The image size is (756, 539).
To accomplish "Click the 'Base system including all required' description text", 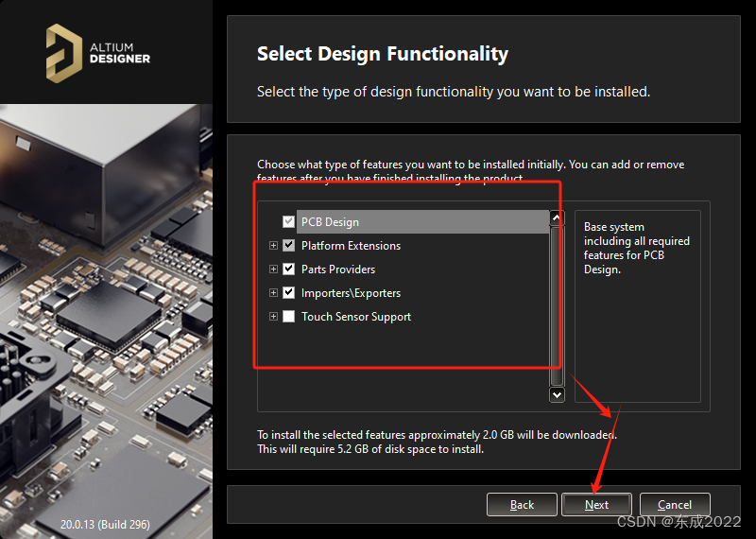I will click(x=636, y=248).
